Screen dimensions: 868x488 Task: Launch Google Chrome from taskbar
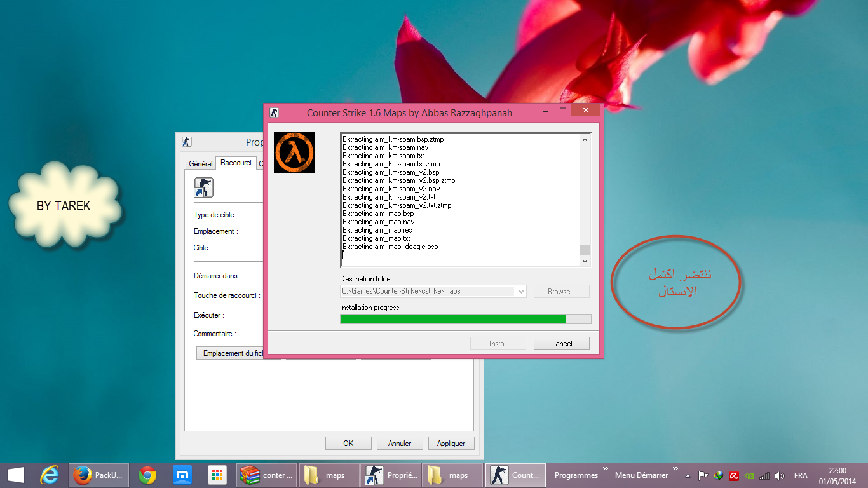[x=147, y=475]
